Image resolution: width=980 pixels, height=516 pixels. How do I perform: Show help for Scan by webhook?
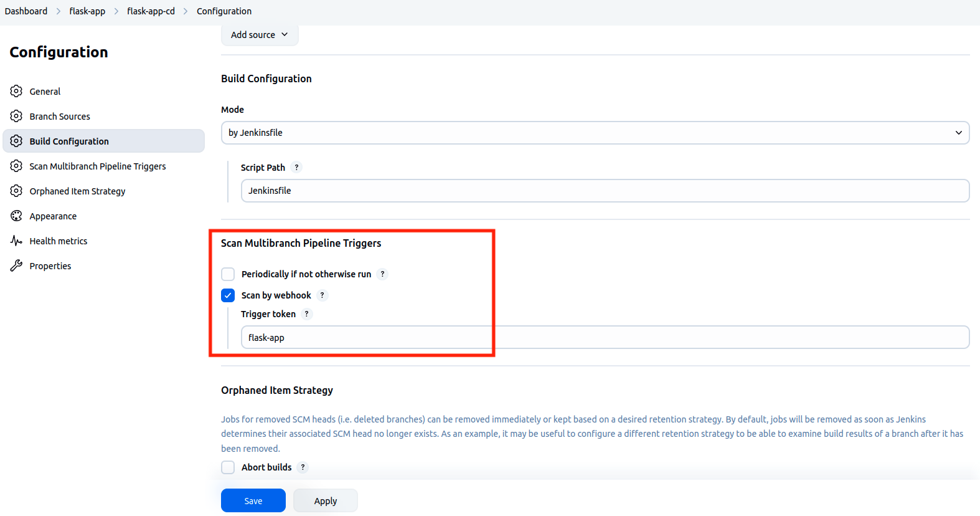(x=322, y=295)
